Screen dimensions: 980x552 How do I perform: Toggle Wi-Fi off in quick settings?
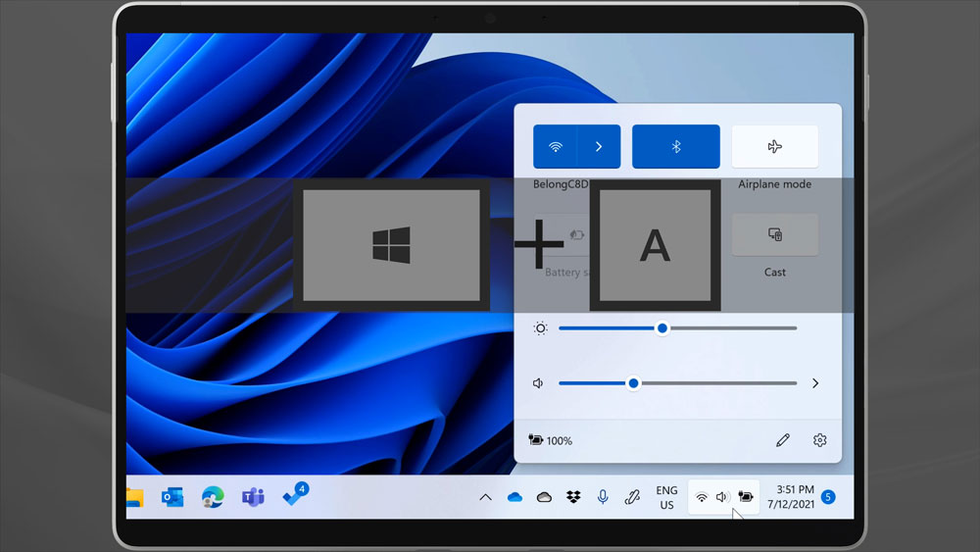[556, 147]
